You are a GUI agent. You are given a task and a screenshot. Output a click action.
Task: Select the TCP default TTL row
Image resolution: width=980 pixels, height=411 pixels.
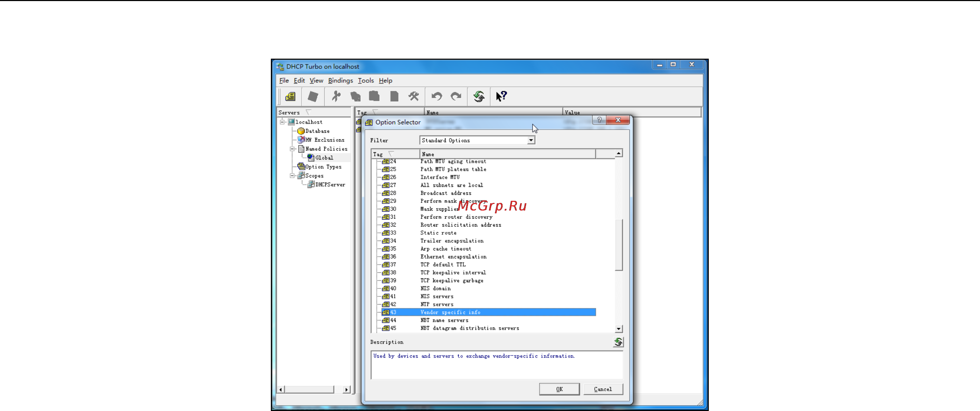click(489, 265)
